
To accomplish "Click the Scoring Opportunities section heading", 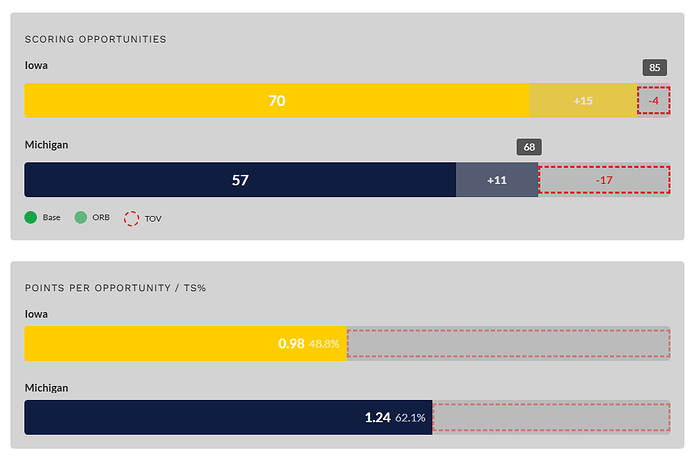I will pyautogui.click(x=96, y=39).
